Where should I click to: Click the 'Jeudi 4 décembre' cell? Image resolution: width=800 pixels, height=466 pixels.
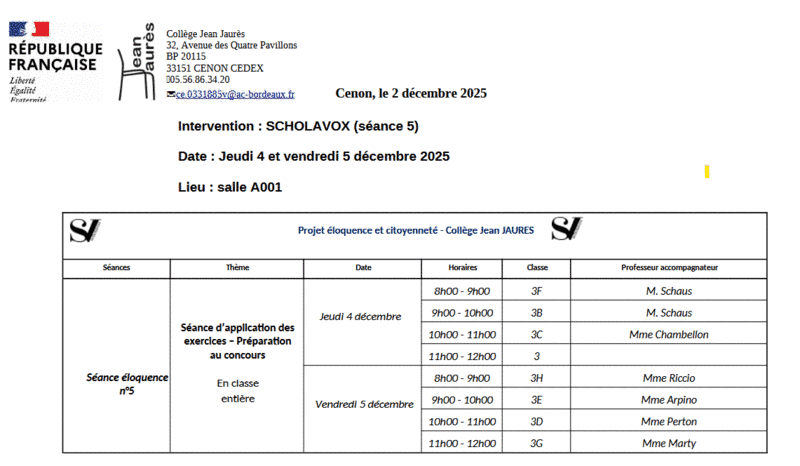coord(360,316)
